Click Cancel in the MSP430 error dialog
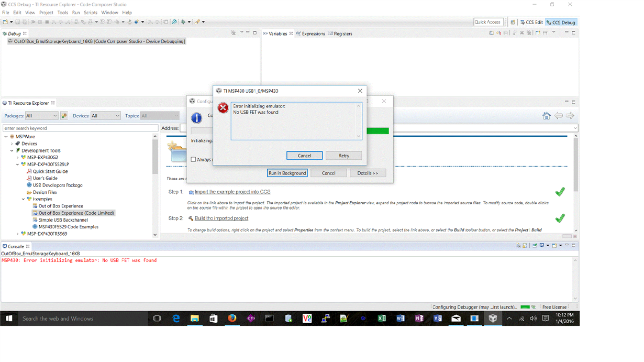 coord(304,156)
